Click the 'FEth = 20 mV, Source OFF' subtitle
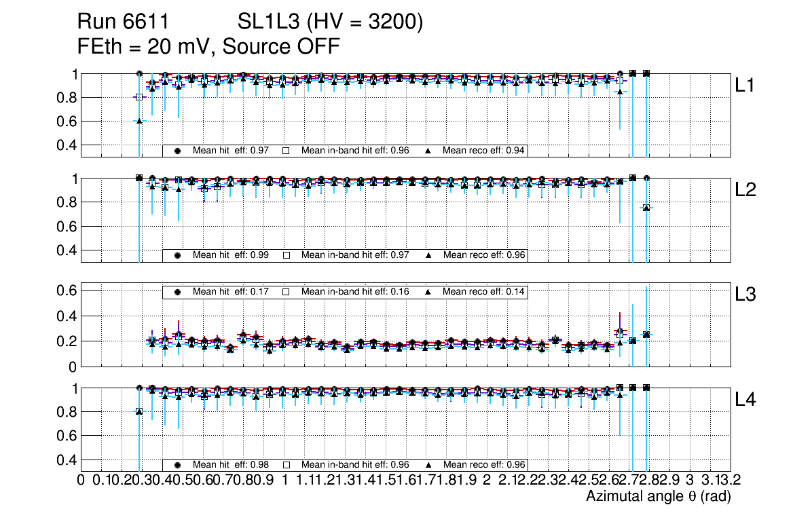The height and width of the screenshot is (524, 812). point(208,48)
